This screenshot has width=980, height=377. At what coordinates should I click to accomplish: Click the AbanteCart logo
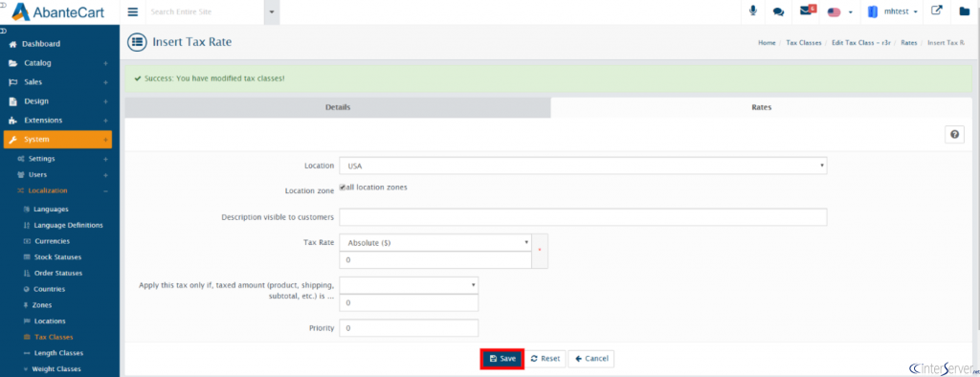point(57,11)
